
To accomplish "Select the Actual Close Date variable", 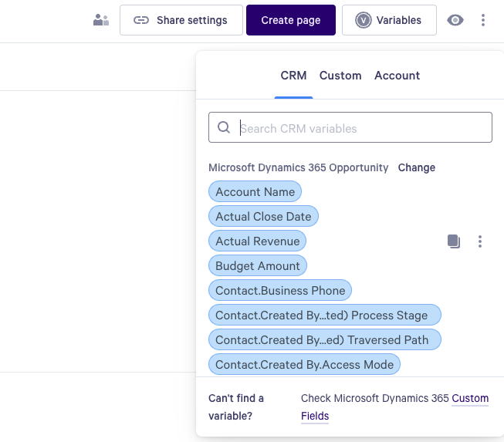I will tap(263, 216).
